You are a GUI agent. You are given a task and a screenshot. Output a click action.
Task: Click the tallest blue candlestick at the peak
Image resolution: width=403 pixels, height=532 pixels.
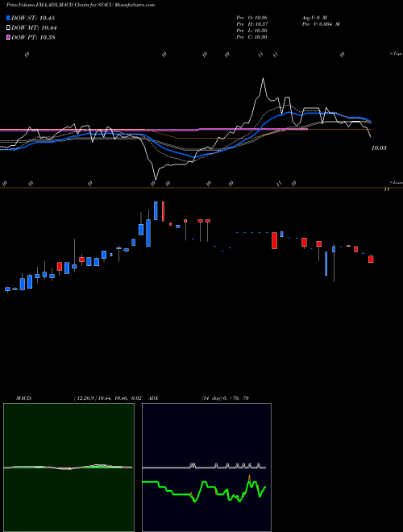156,210
